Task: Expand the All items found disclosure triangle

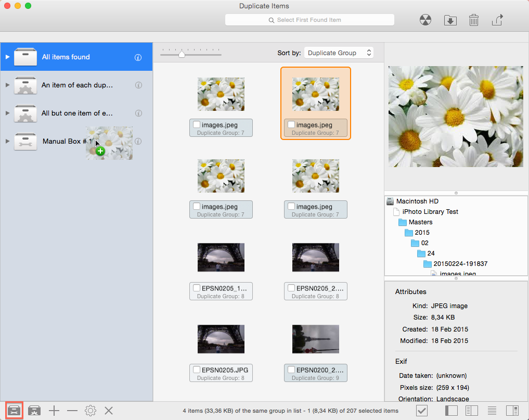Action: (x=7, y=57)
